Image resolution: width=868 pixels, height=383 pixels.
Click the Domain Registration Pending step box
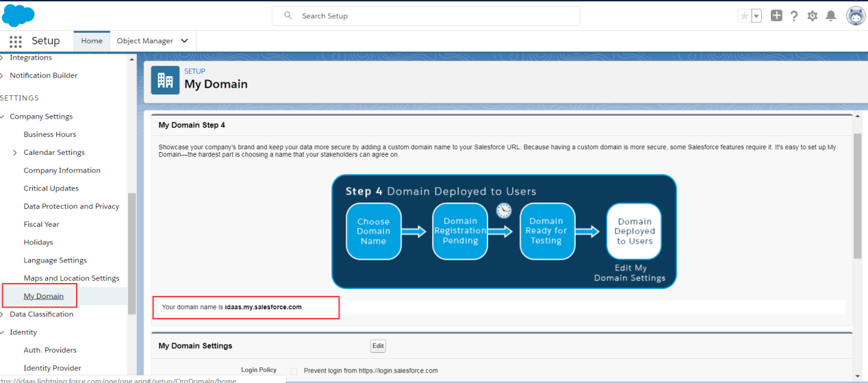pyautogui.click(x=460, y=232)
